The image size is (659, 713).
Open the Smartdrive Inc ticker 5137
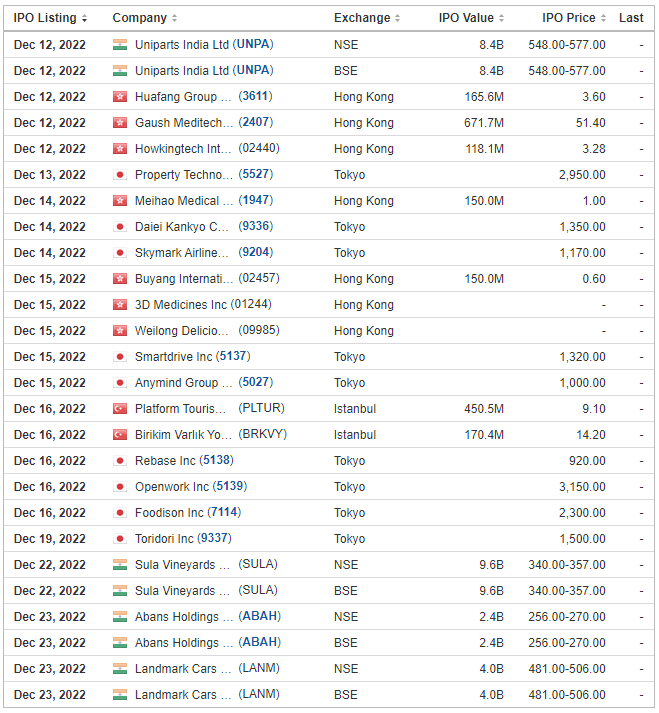[x=233, y=356]
